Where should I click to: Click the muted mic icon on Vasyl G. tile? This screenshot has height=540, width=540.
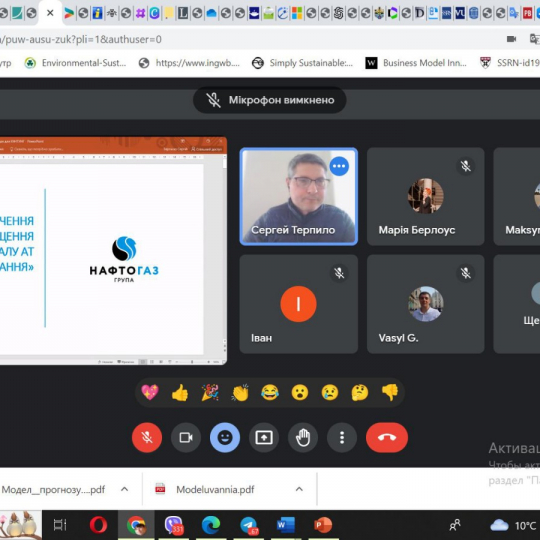(x=466, y=273)
